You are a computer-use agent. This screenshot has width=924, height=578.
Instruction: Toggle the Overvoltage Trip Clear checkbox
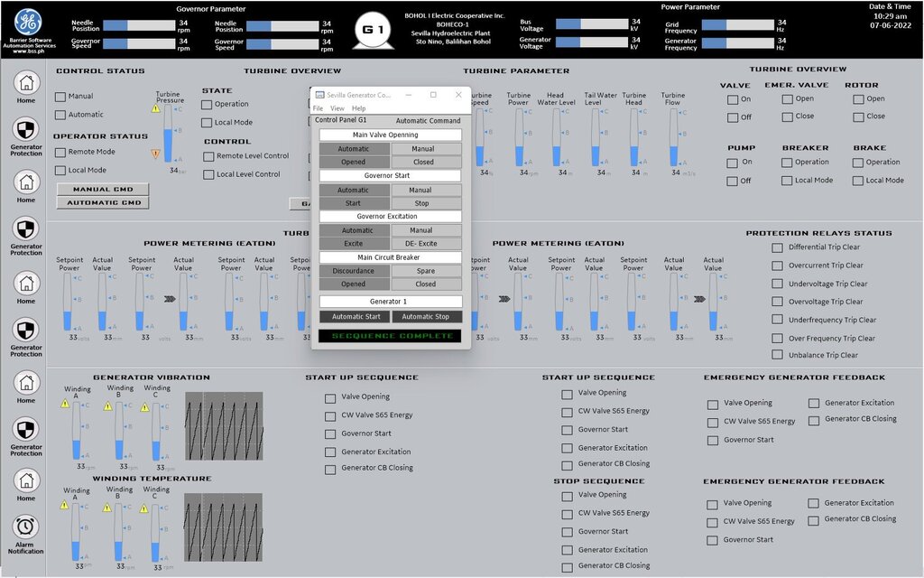coord(777,302)
